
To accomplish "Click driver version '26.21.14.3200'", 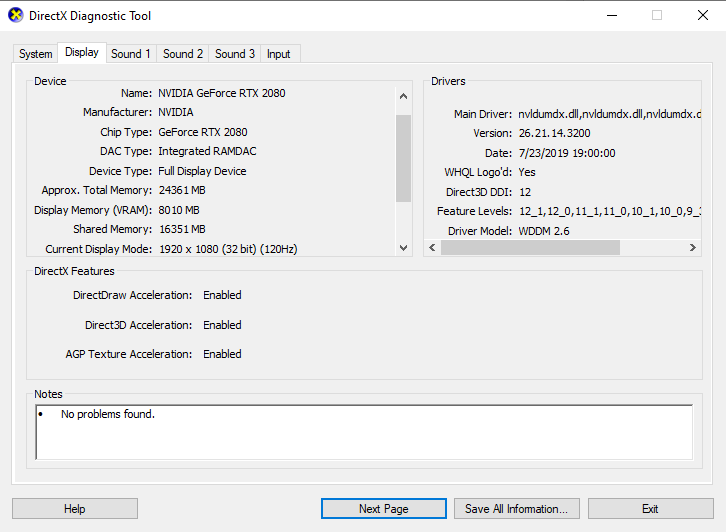I will click(555, 133).
